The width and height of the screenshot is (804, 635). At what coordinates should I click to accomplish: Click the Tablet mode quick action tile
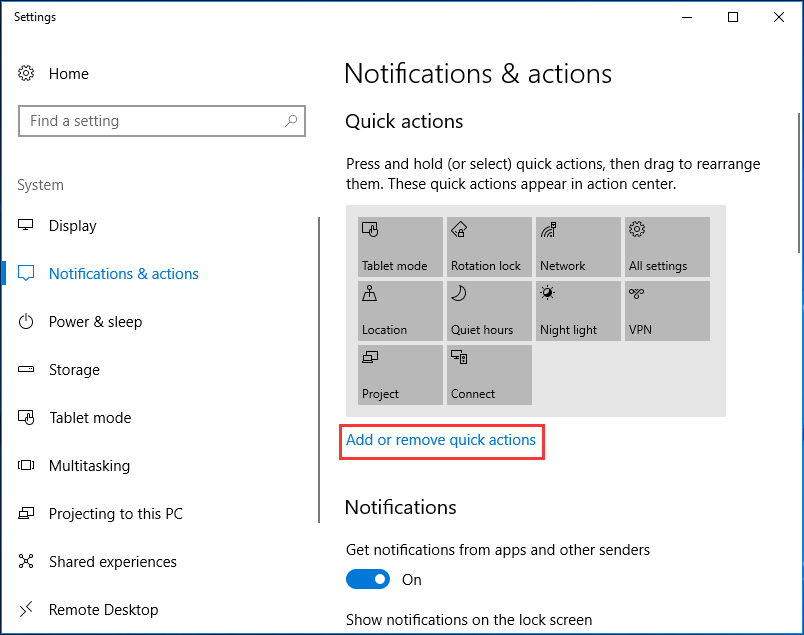[400, 247]
